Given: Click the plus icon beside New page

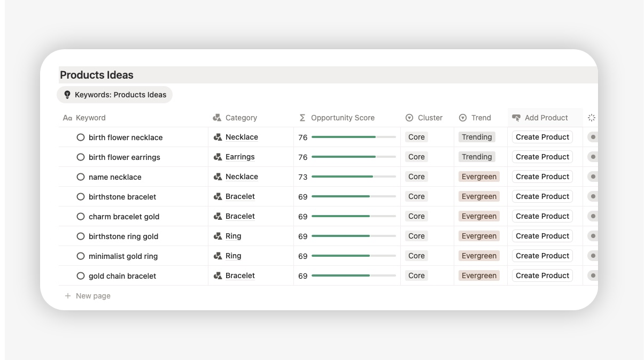Looking at the screenshot, I should coord(68,296).
